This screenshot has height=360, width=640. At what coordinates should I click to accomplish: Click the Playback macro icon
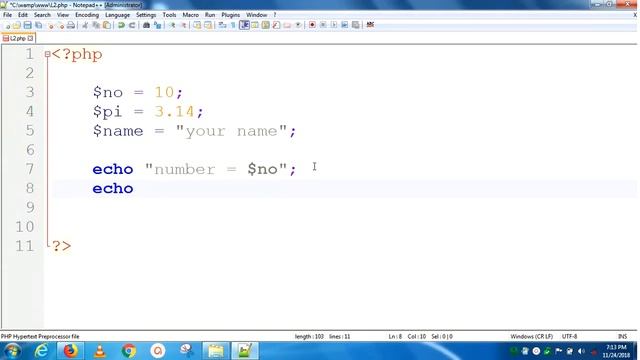point(334,25)
